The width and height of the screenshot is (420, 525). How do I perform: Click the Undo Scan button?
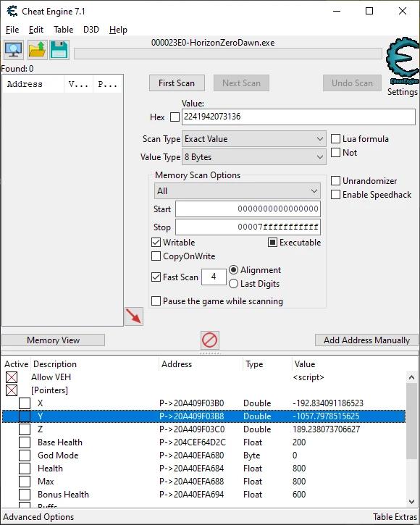point(353,83)
